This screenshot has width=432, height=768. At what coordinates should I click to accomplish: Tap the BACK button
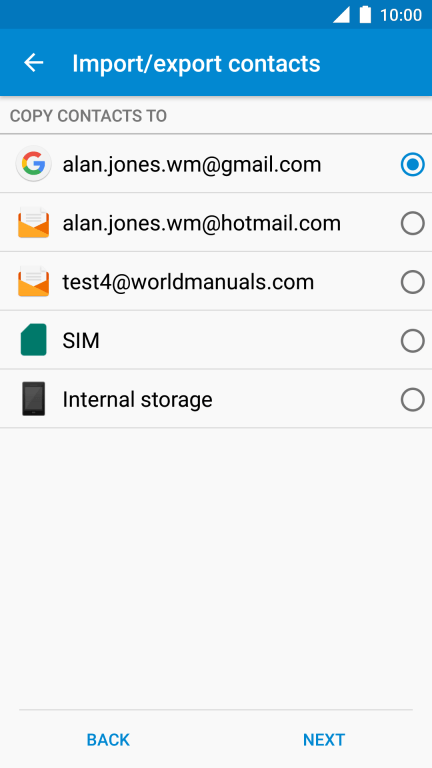point(108,740)
